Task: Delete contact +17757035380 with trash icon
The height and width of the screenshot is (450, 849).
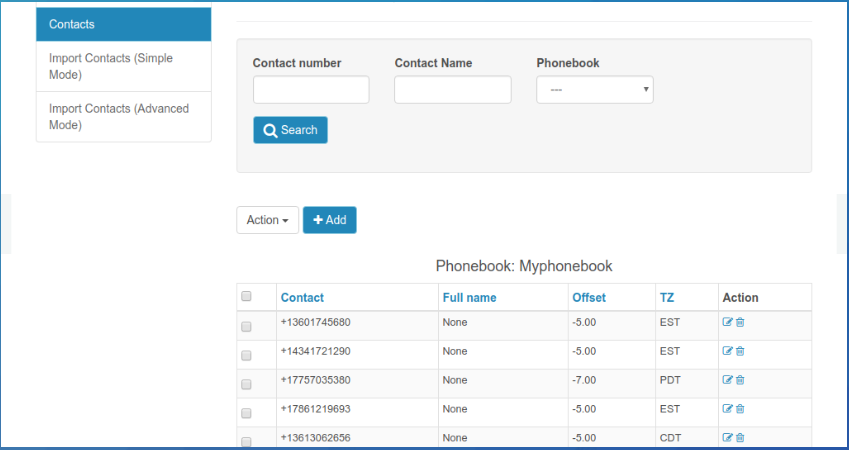Action: click(x=740, y=380)
